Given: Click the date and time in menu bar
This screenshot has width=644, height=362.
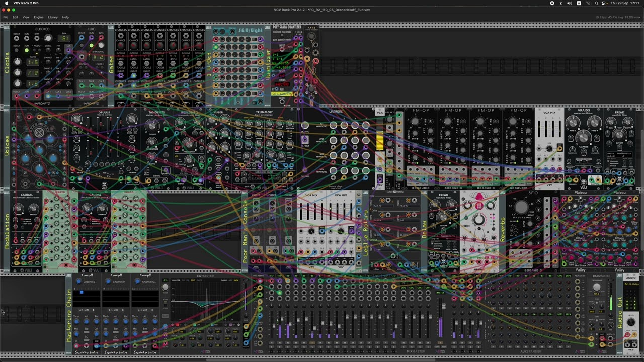Looking at the screenshot, I should tap(626, 3).
